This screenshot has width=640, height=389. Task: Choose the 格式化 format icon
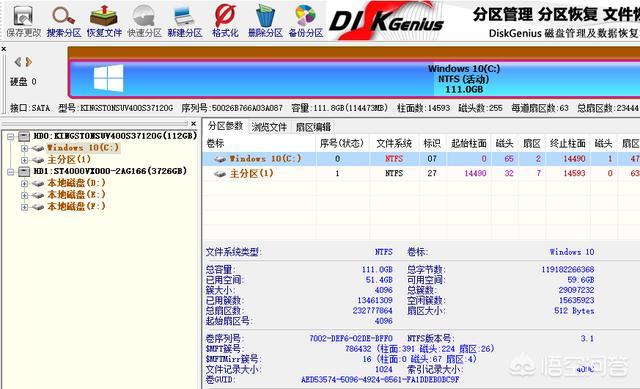pos(225,20)
